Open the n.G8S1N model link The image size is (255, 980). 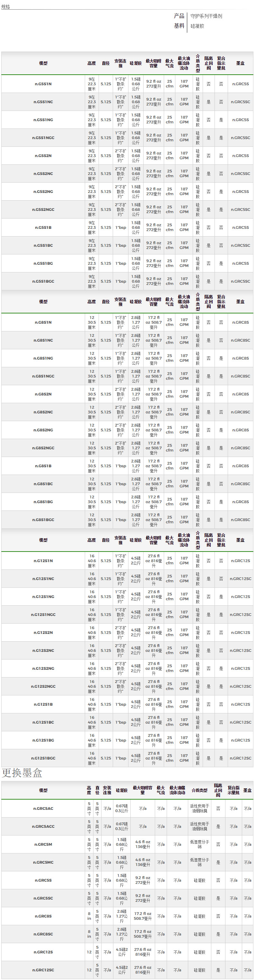pos(43,322)
